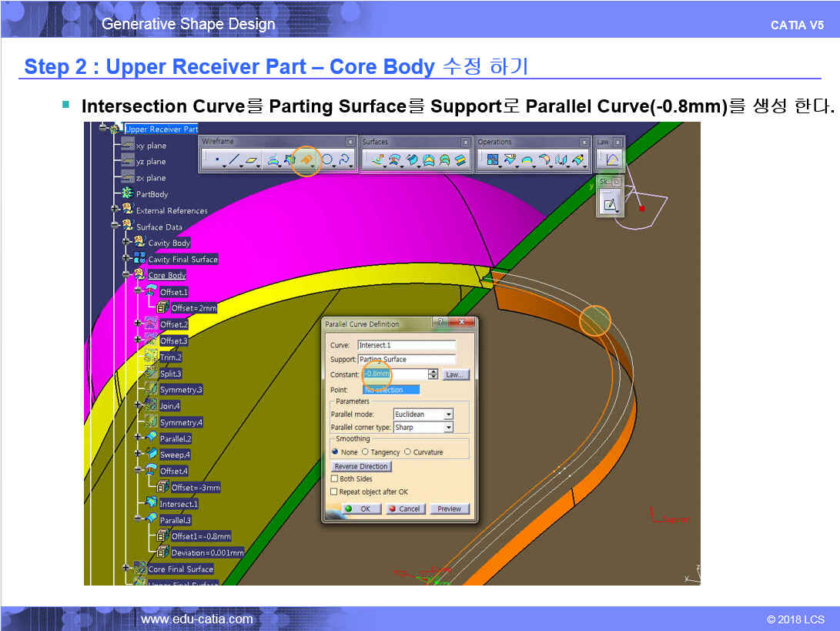840x631 pixels.
Task: Select the Point tool in Wireframe toolbar
Action: pyautogui.click(x=216, y=160)
